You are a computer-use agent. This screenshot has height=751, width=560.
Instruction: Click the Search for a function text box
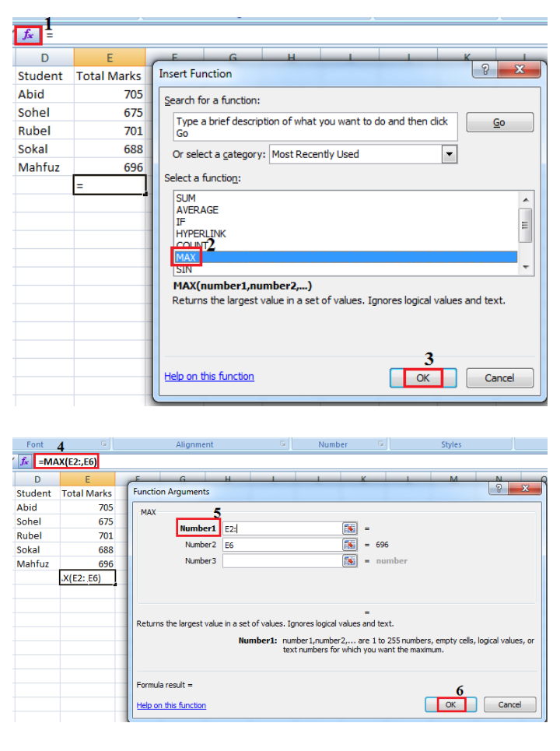315,127
